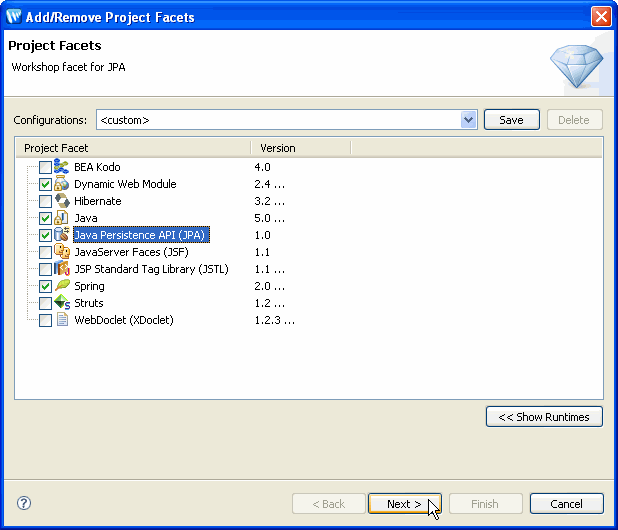
Task: Open WebDoclet version 1.2.3 dropdown
Action: point(289,320)
